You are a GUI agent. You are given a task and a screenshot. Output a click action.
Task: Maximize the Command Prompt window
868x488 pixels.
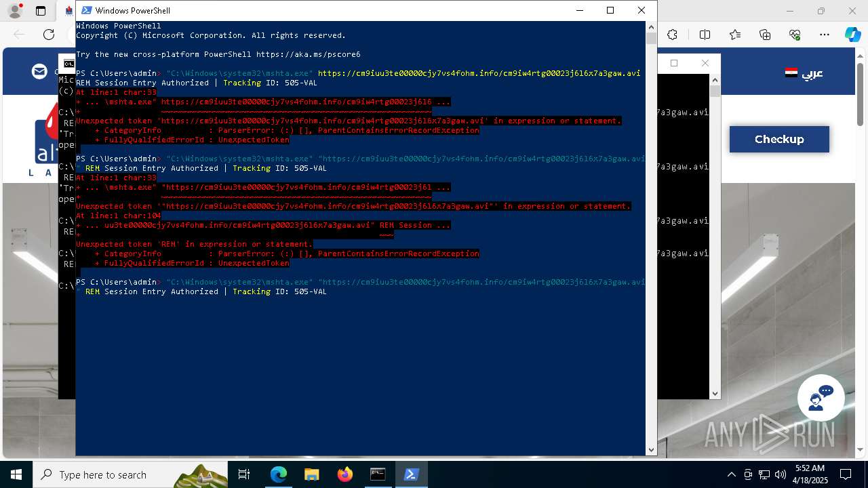tap(674, 63)
